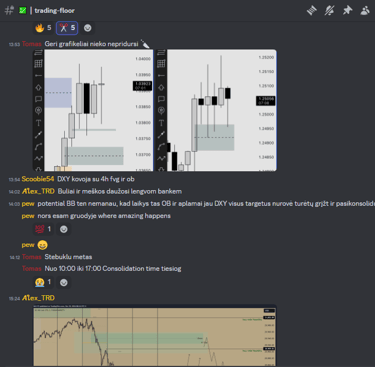Click 'Nuo 10:00 iki 17:00 Consolidation time' message

113,269
